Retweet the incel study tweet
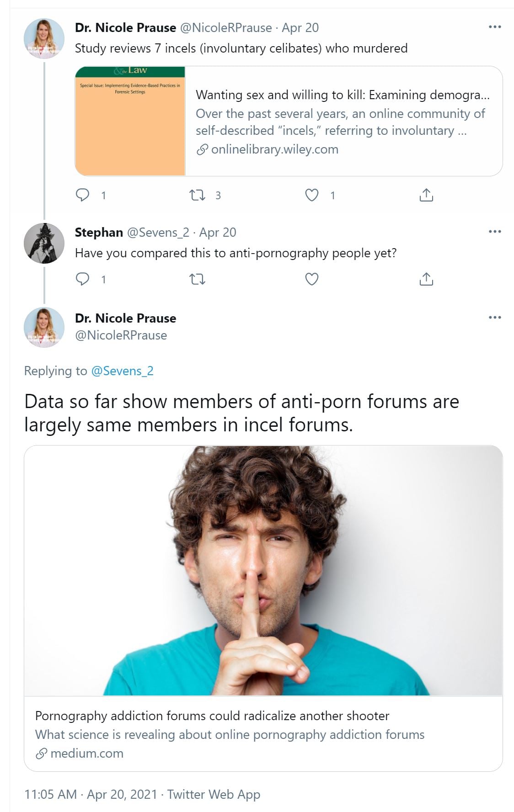 click(197, 195)
